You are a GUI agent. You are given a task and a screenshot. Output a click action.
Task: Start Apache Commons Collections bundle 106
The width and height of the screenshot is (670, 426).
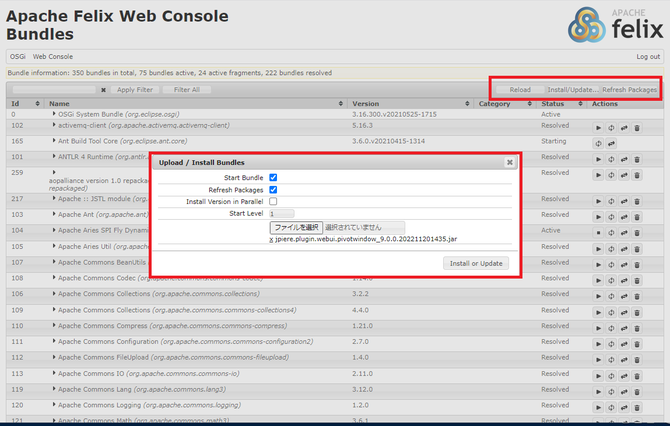coord(598,297)
